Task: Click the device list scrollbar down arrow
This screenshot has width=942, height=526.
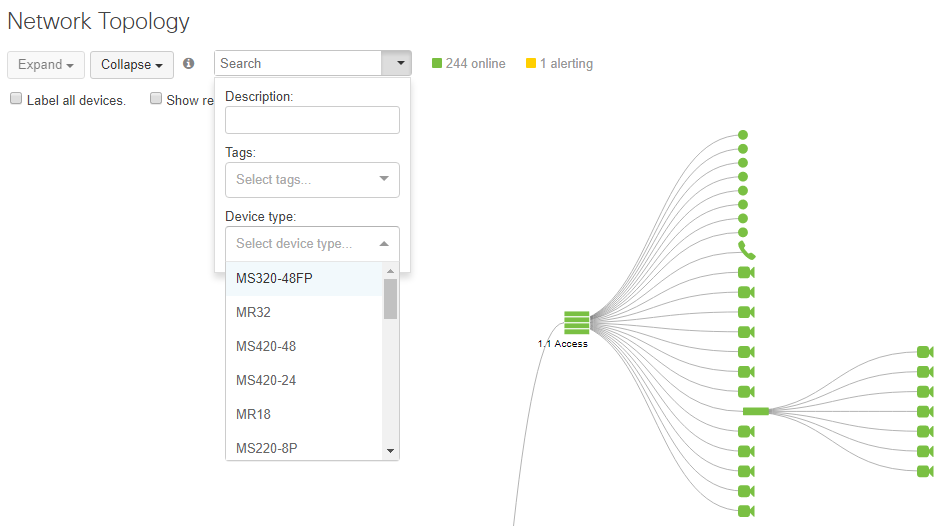Action: pos(390,451)
